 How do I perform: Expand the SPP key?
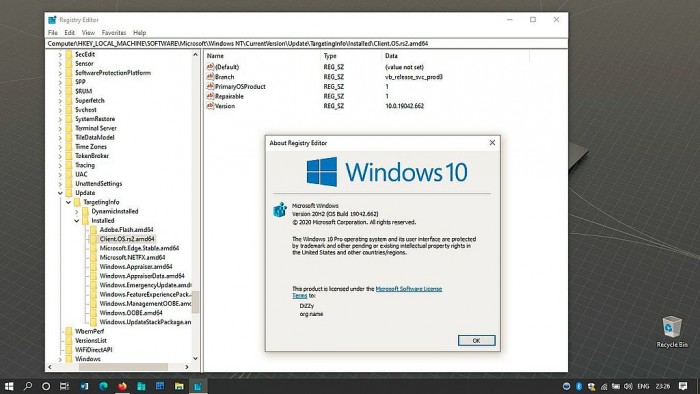[60, 82]
